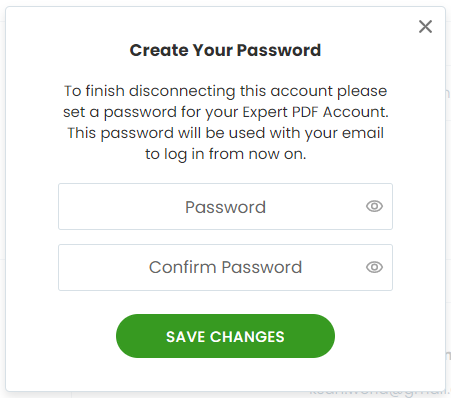Image resolution: width=451 pixels, height=398 pixels.
Task: Click the Password input field
Action: [225, 206]
